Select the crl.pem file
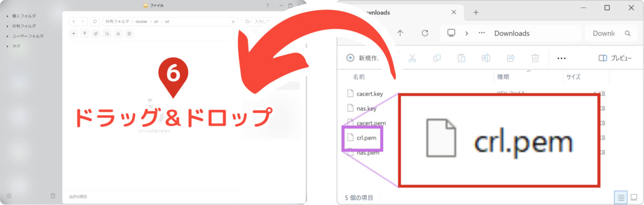The image size is (644, 205). (x=364, y=137)
